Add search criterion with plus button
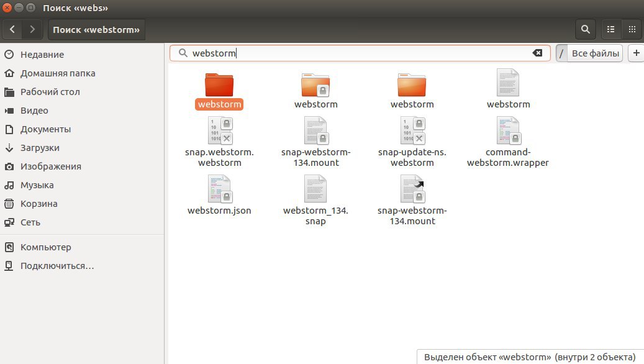 click(x=636, y=53)
